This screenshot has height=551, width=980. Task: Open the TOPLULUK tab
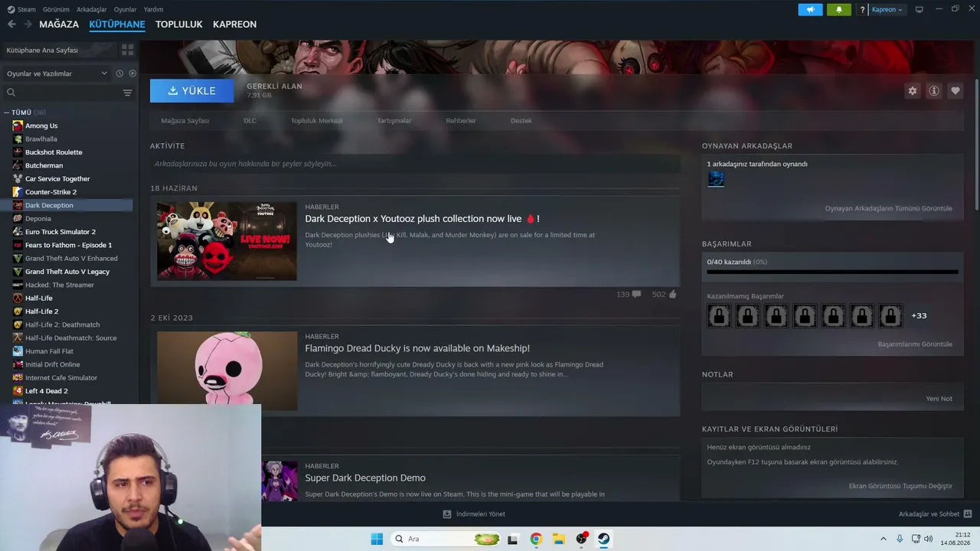coord(179,24)
